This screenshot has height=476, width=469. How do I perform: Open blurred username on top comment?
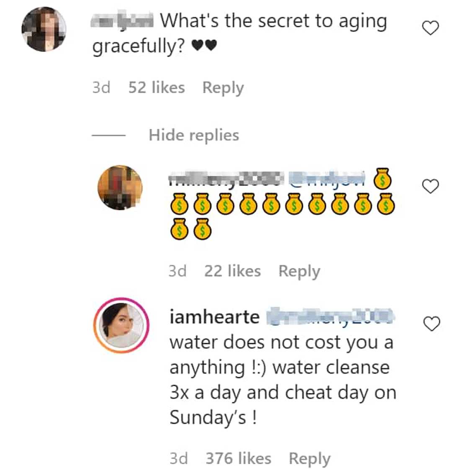122,20
